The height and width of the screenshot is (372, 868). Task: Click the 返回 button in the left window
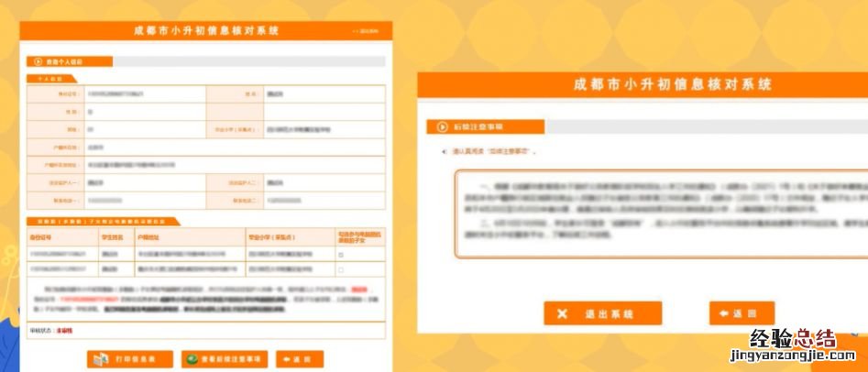[300, 359]
